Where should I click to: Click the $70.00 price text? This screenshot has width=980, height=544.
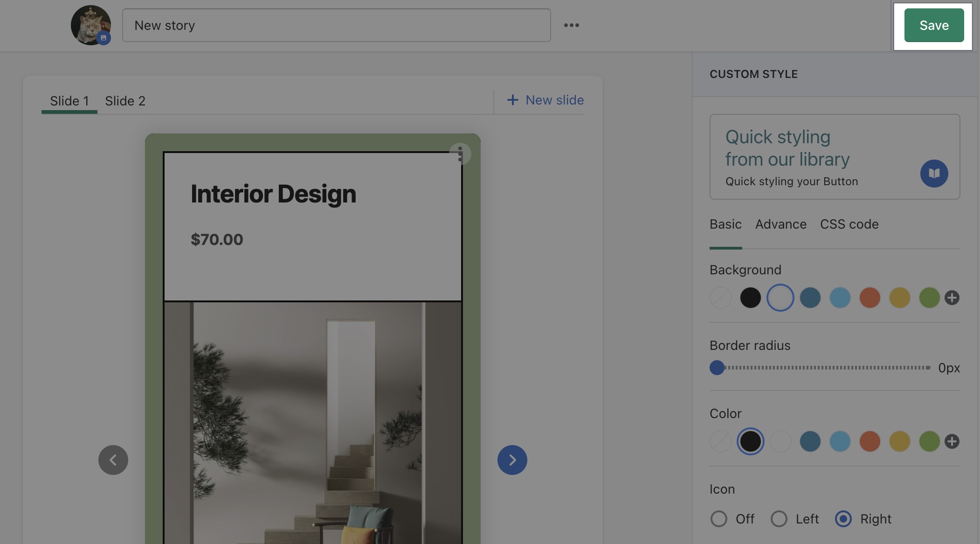[x=217, y=239]
